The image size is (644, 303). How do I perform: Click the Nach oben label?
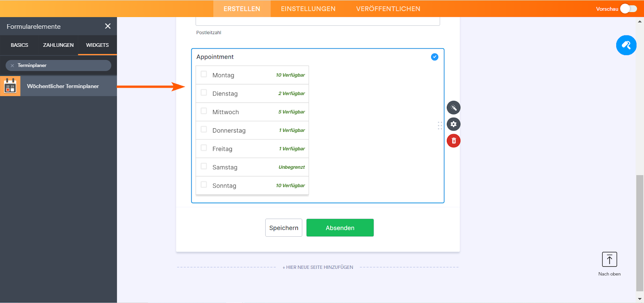point(609,274)
